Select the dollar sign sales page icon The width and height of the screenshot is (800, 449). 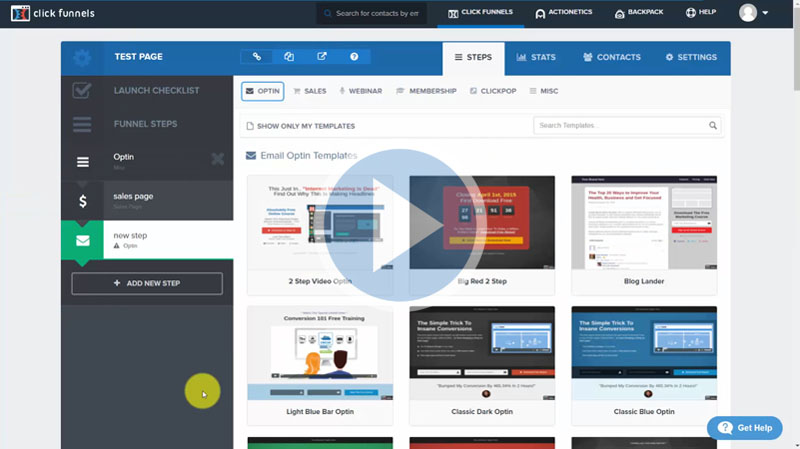coord(83,201)
